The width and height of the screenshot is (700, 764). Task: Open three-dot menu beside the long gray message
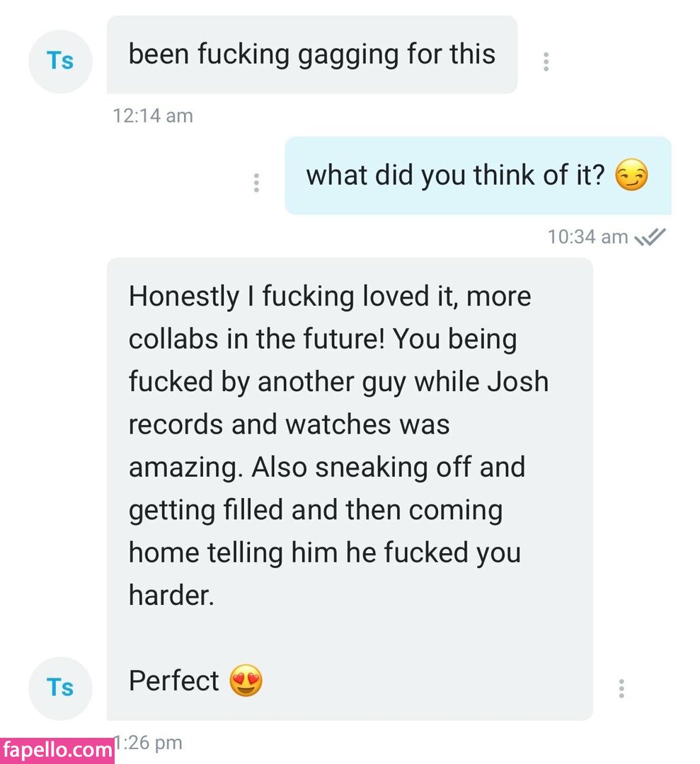pos(621,688)
